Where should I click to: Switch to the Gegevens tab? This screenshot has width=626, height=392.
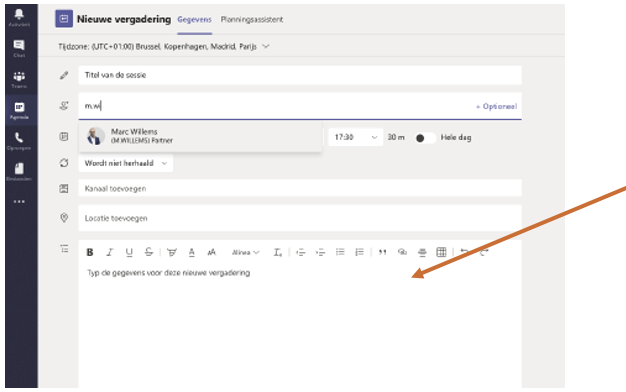tap(194, 20)
